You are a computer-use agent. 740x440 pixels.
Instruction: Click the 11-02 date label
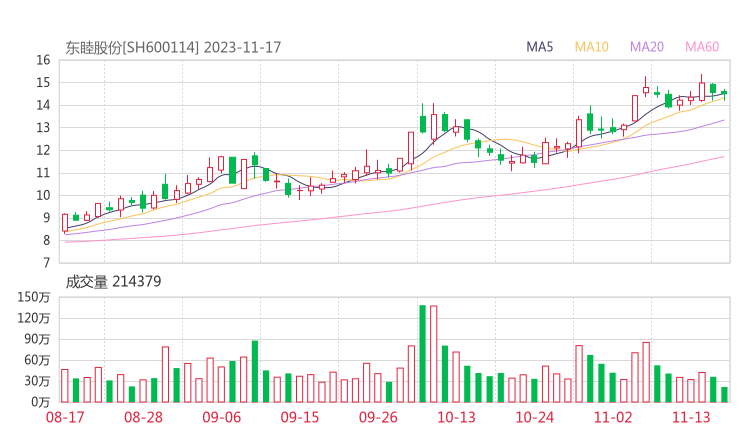(x=613, y=417)
